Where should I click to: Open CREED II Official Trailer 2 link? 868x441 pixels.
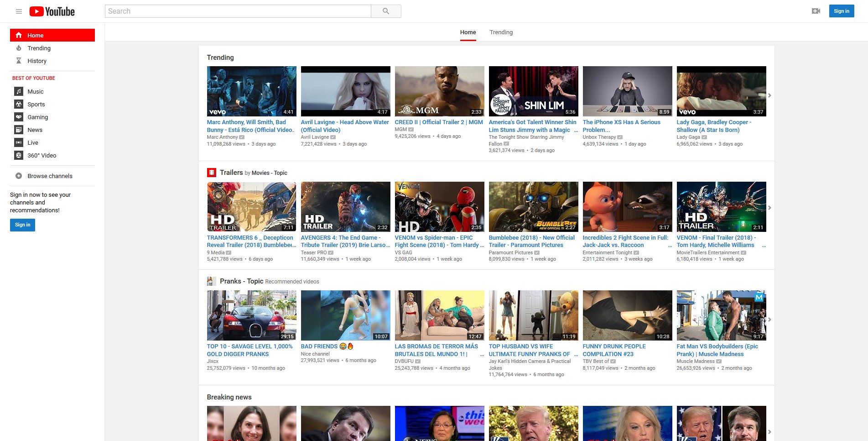439,122
